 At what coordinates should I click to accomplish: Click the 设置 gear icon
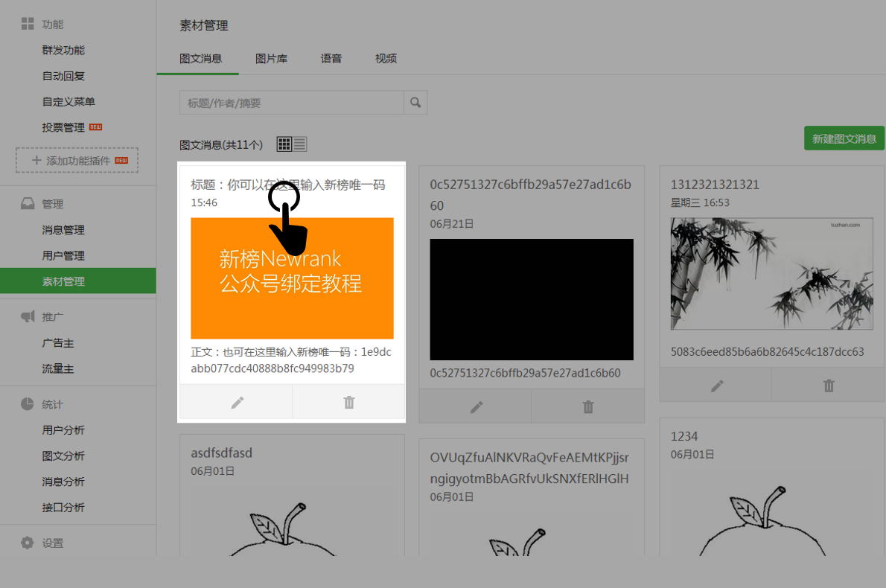coord(28,543)
